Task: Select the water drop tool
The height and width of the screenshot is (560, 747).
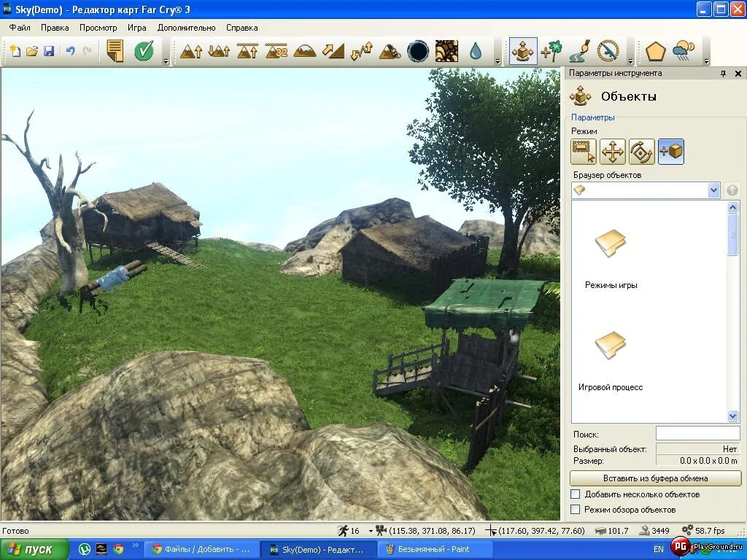Action: coord(476,51)
